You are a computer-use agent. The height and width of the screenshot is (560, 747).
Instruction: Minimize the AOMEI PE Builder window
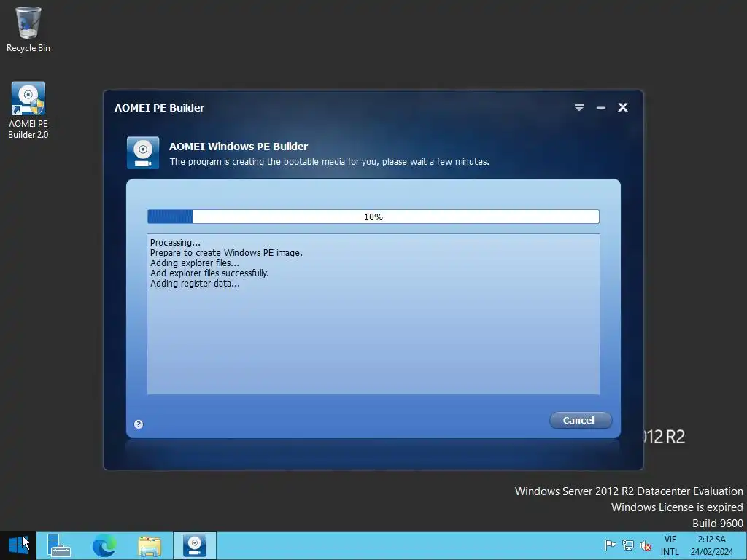(x=601, y=108)
